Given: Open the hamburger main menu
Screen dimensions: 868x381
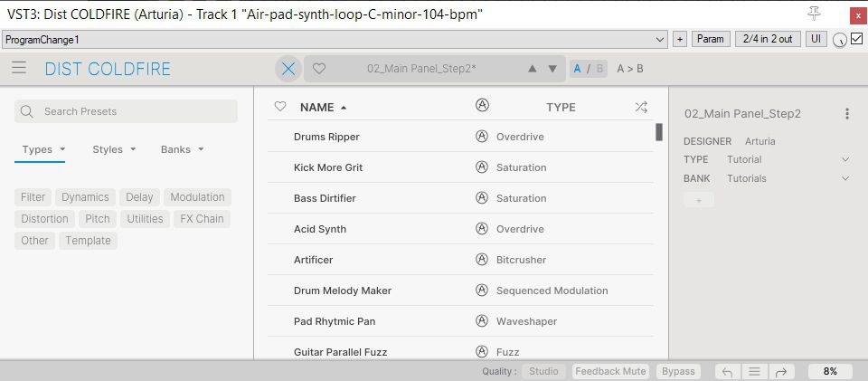Looking at the screenshot, I should click(19, 69).
